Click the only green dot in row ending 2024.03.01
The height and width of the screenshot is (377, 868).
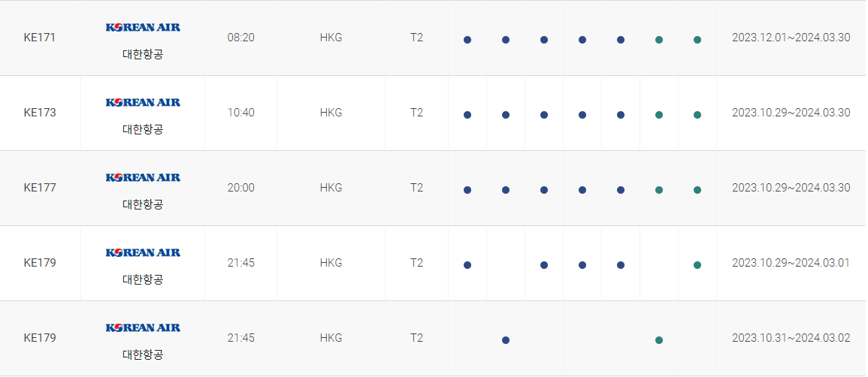point(697,265)
